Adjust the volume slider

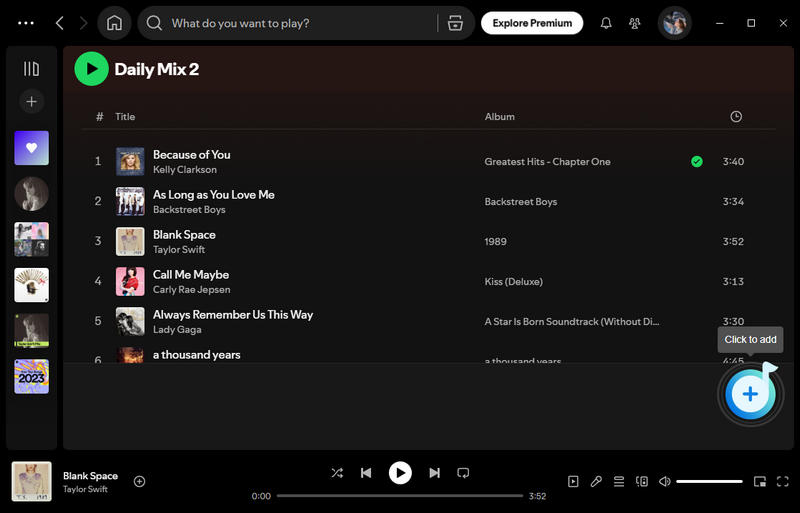709,481
